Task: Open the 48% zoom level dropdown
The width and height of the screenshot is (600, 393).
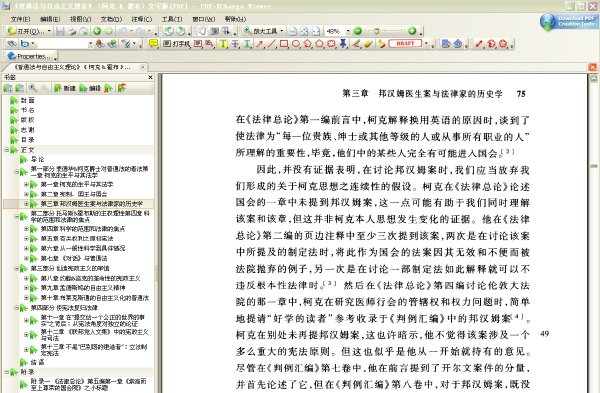Action: [x=348, y=31]
